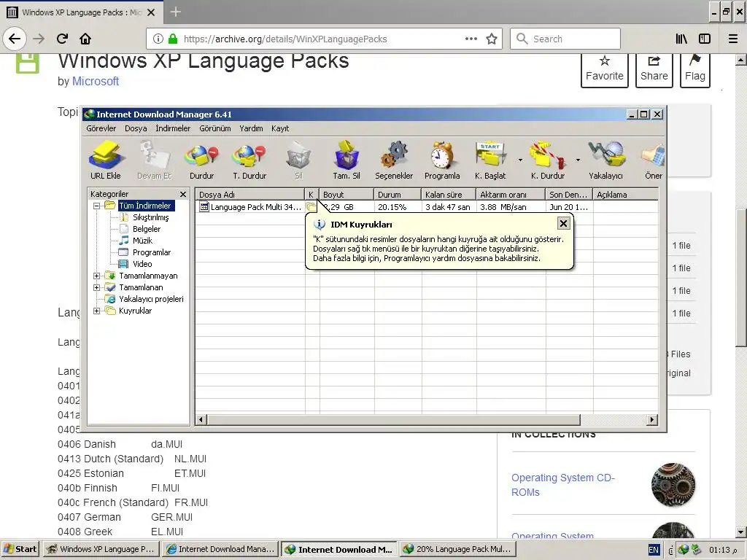The width and height of the screenshot is (747, 560).
Task: Sort by Durum column header
Action: click(x=398, y=194)
